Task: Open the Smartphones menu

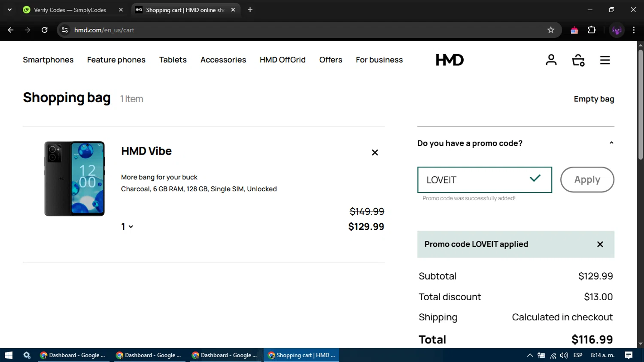Action: pos(48,60)
